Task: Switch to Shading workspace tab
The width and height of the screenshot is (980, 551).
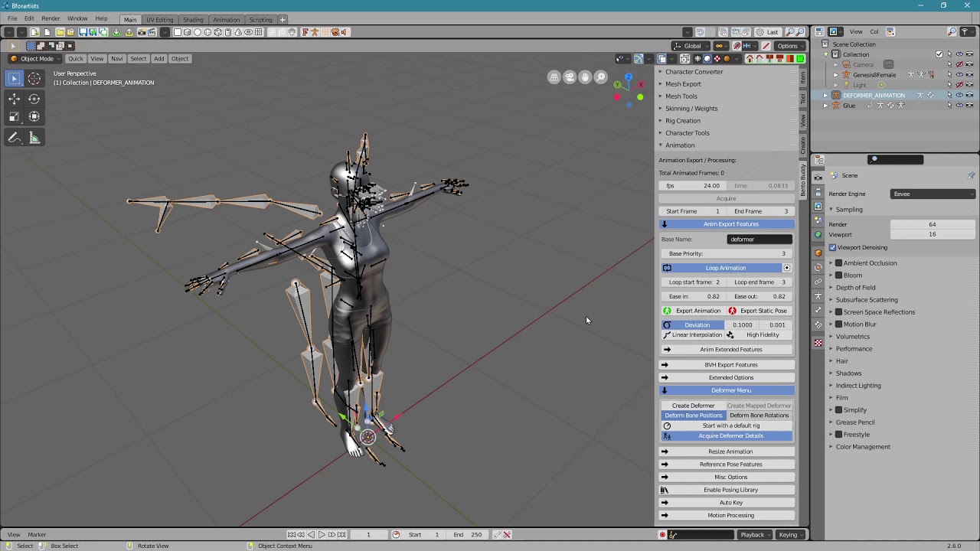Action: (x=193, y=19)
